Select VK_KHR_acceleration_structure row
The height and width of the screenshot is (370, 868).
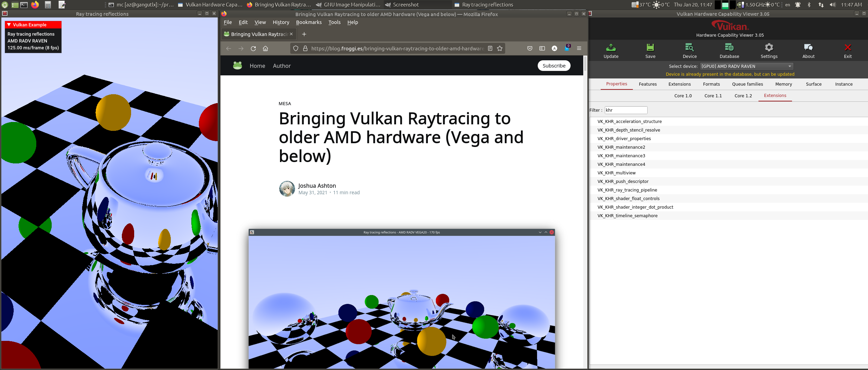click(728, 121)
